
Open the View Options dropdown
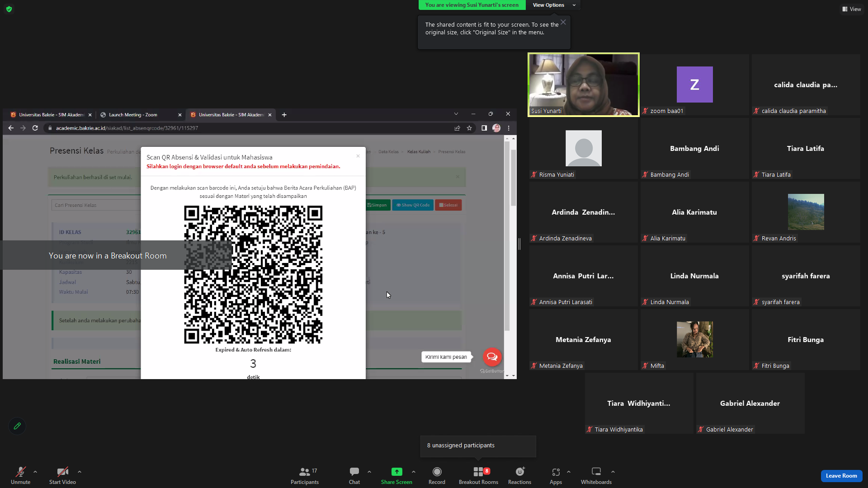553,5
